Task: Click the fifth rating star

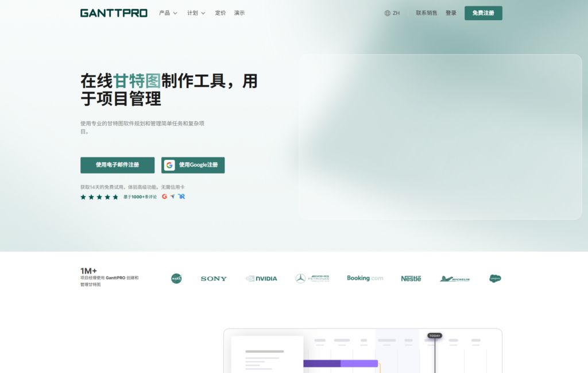Action: (x=115, y=197)
